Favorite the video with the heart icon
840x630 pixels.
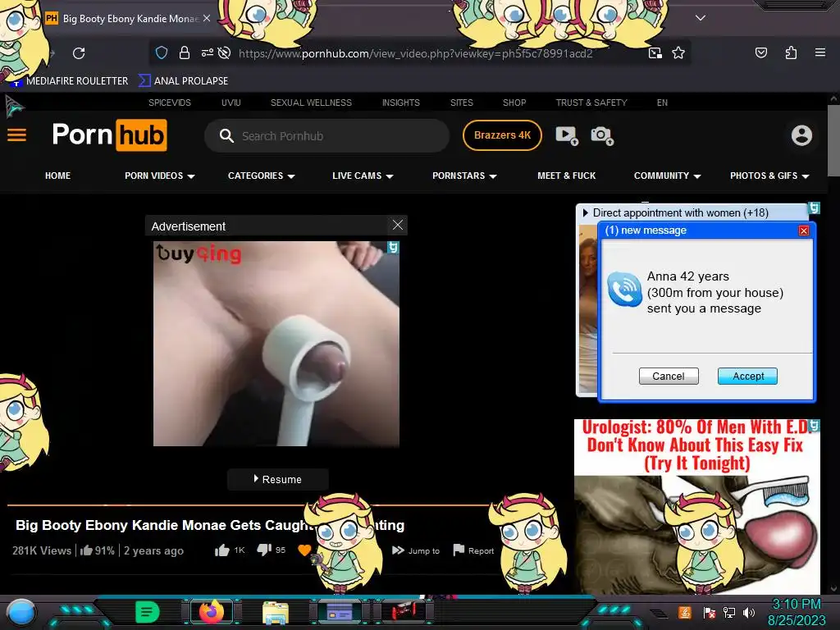[304, 550]
